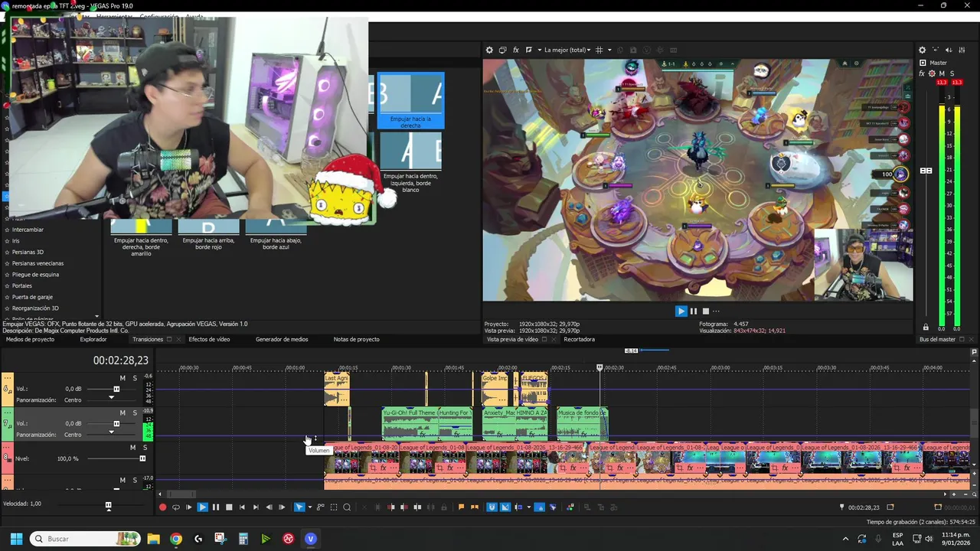Switch to Efectos de vídeo tab

[x=209, y=339]
